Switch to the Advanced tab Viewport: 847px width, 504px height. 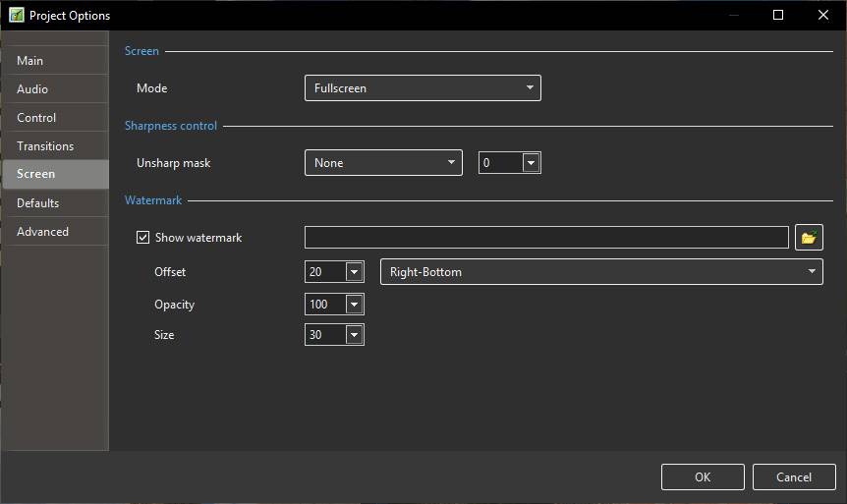[55, 232]
